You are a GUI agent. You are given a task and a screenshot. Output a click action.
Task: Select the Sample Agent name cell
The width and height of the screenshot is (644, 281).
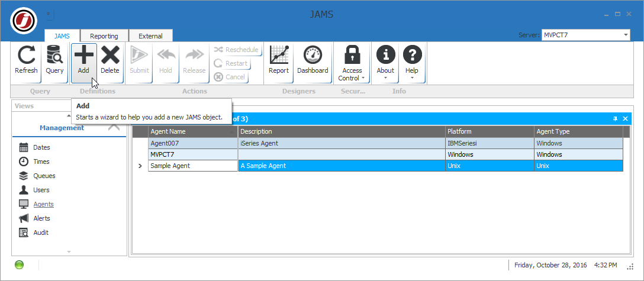pyautogui.click(x=193, y=166)
